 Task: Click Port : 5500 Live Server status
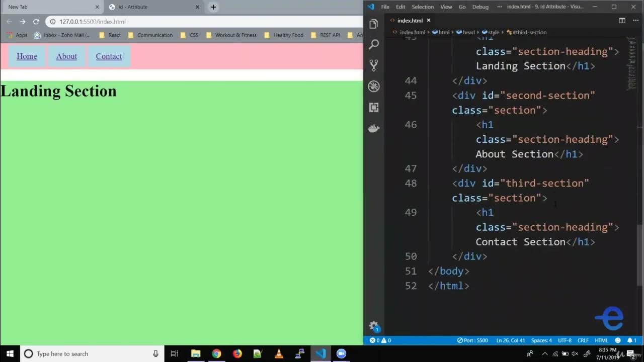472,340
